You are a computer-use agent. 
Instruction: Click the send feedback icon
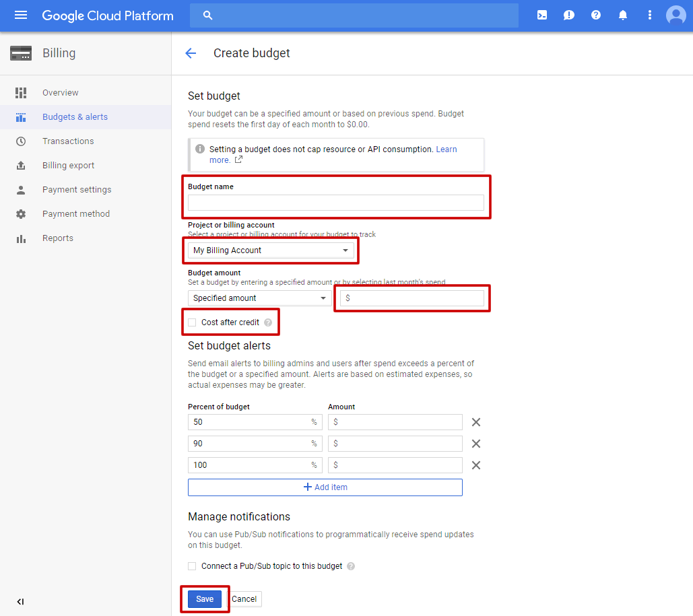pyautogui.click(x=568, y=15)
